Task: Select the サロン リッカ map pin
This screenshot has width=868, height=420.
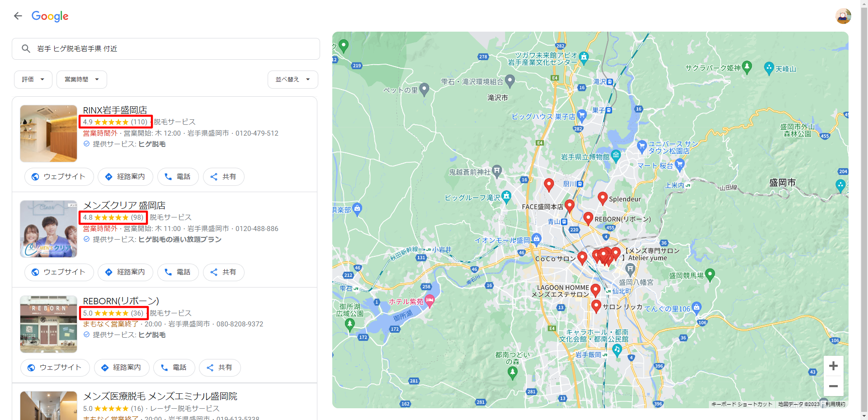Action: click(596, 306)
